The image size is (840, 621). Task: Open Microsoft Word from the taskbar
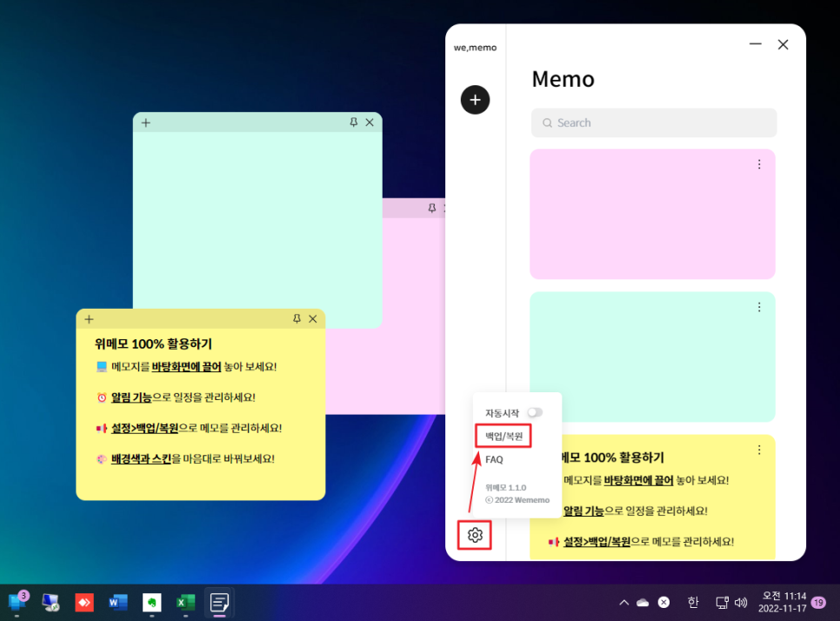[118, 603]
